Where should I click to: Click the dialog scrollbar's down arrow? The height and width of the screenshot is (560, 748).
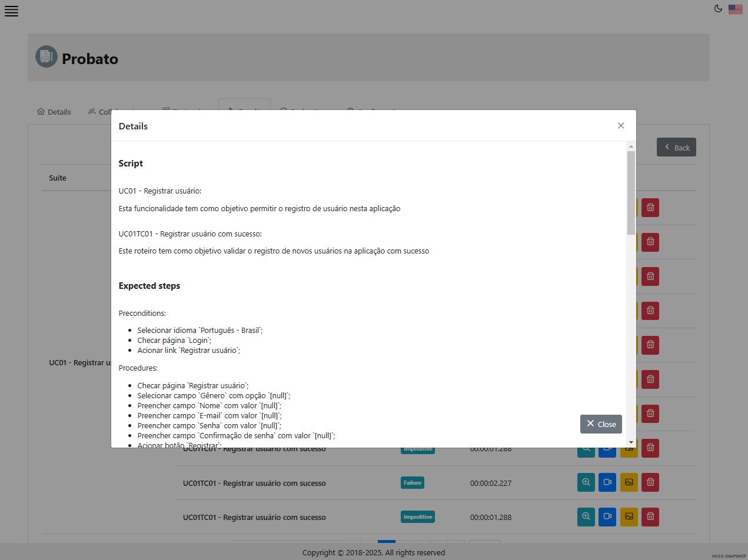[631, 442]
